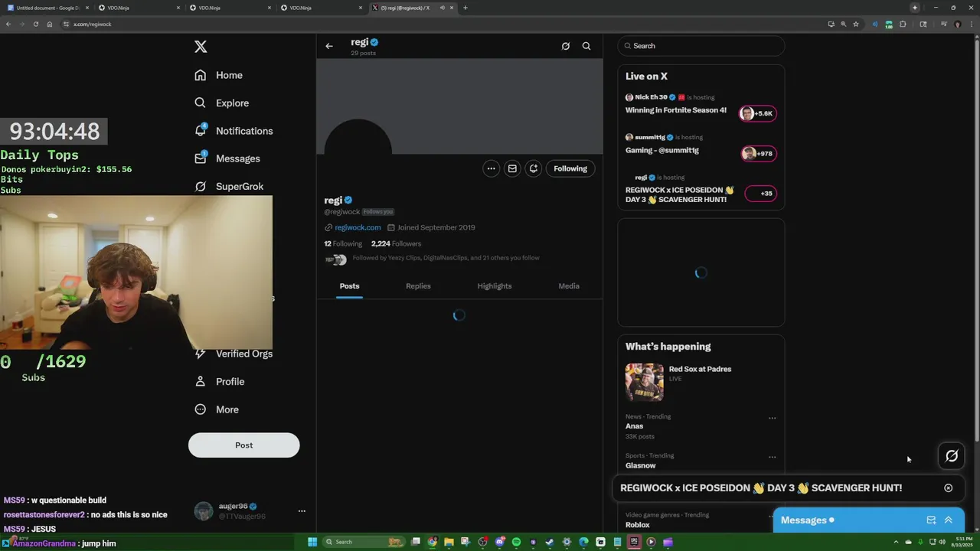View regi's 2,224 Followers
Image resolution: width=980 pixels, height=551 pixels.
(x=396, y=243)
